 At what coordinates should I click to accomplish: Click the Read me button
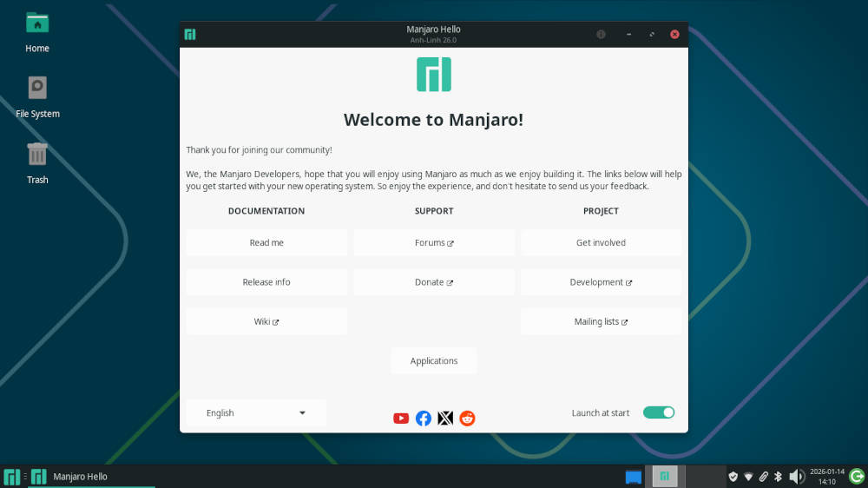coord(266,243)
